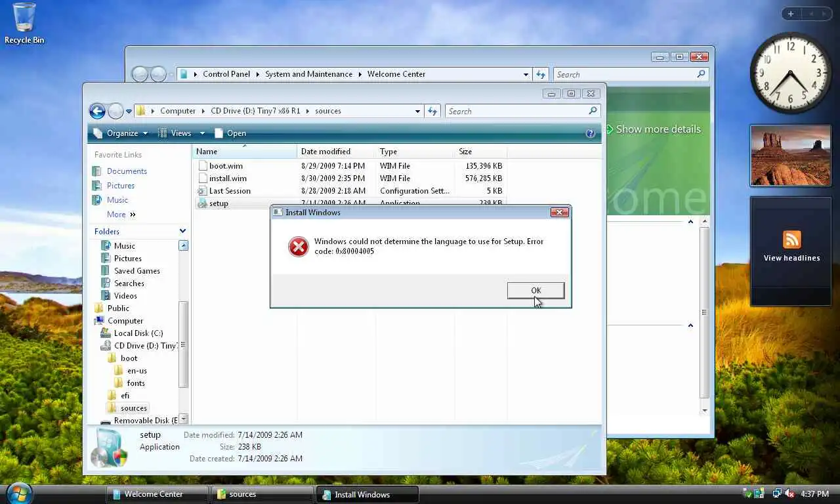Click Open in the Explorer toolbar
840x504 pixels.
(230, 133)
